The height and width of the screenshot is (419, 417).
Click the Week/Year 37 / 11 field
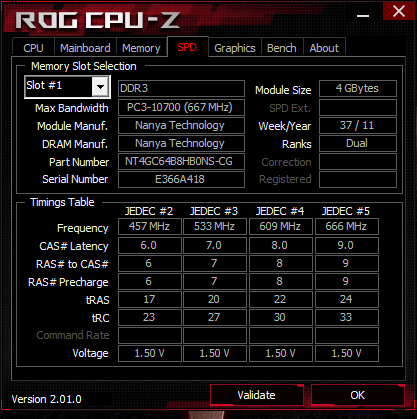coord(358,125)
